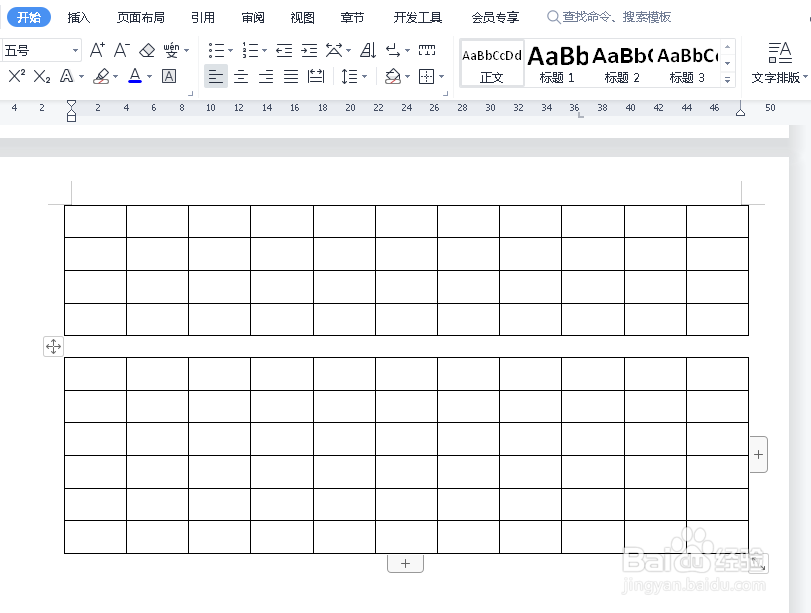Open the paragraph dialog launcher
This screenshot has width=811, height=613.
[x=445, y=94]
